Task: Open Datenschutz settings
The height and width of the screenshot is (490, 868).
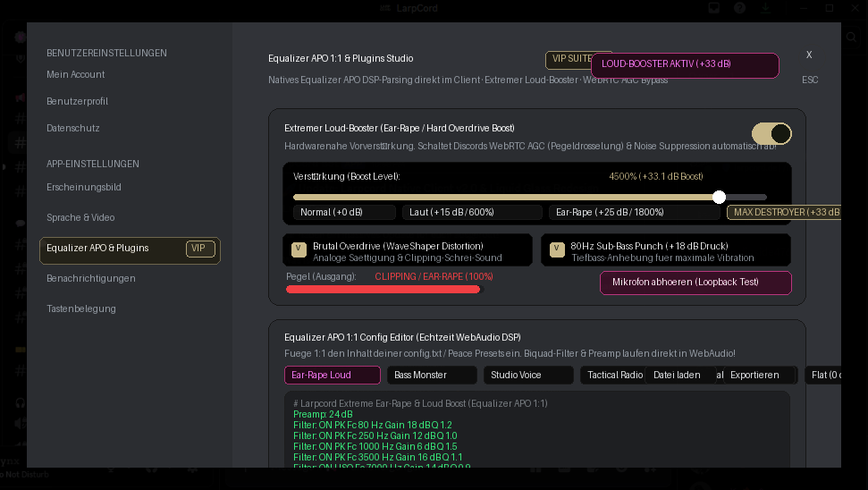Action: coord(73,128)
